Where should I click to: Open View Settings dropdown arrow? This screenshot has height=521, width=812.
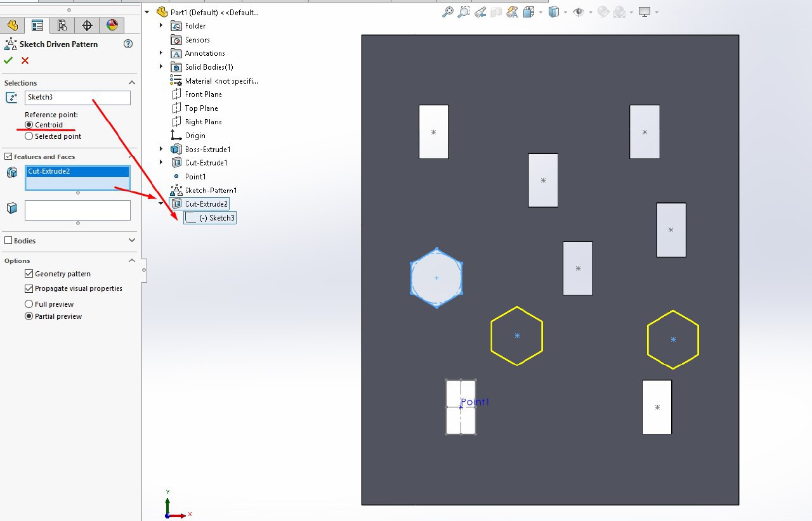coord(656,12)
